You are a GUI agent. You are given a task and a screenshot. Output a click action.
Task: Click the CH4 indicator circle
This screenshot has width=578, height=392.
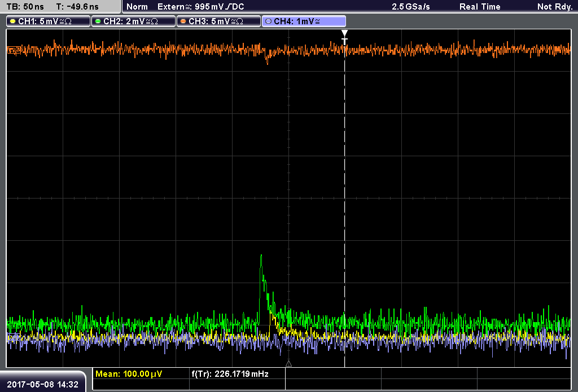[x=268, y=21]
